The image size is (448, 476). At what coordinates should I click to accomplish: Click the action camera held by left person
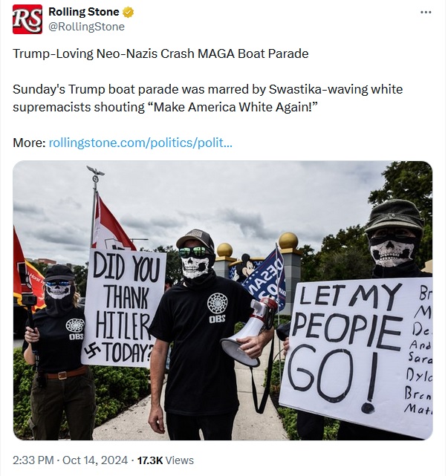[x=28, y=301]
